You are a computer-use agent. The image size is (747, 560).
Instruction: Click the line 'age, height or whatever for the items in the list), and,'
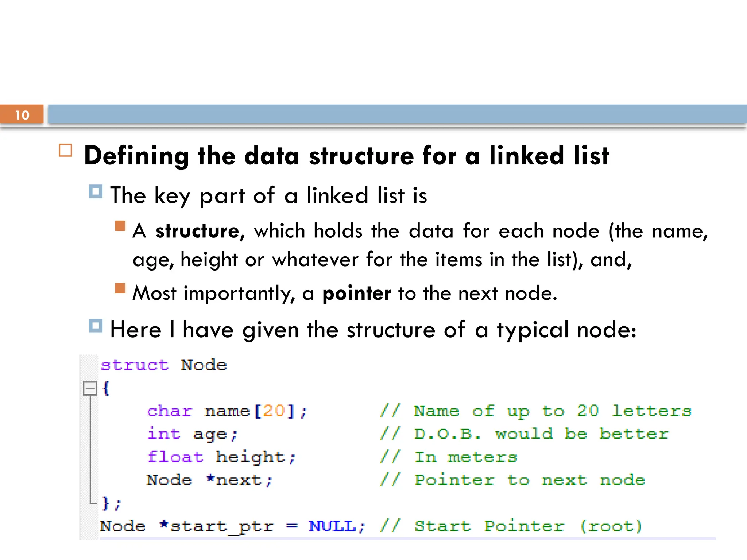pos(382,260)
